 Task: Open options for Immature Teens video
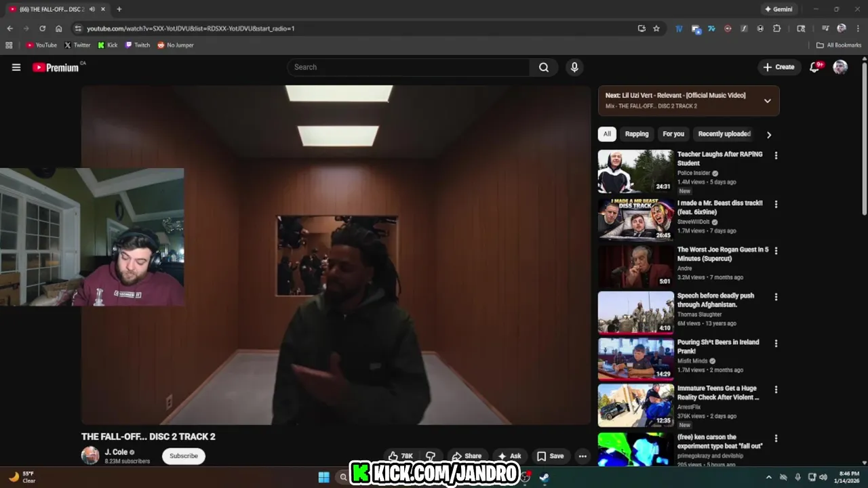point(776,390)
